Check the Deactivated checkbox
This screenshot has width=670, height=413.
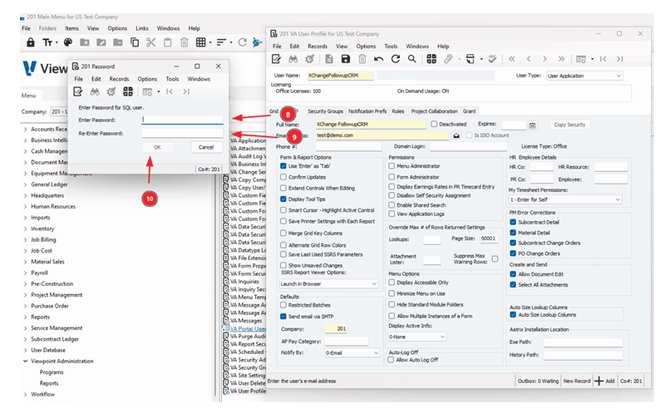(434, 124)
